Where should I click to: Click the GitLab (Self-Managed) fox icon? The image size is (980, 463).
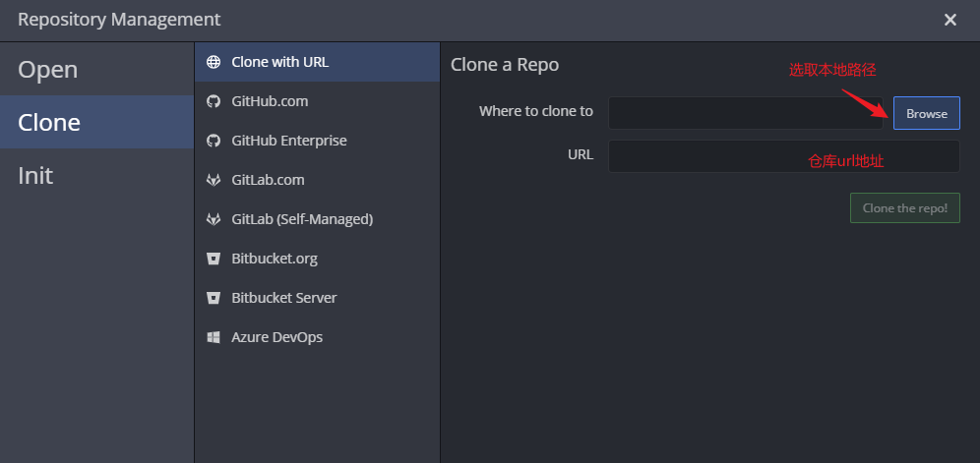click(x=214, y=219)
